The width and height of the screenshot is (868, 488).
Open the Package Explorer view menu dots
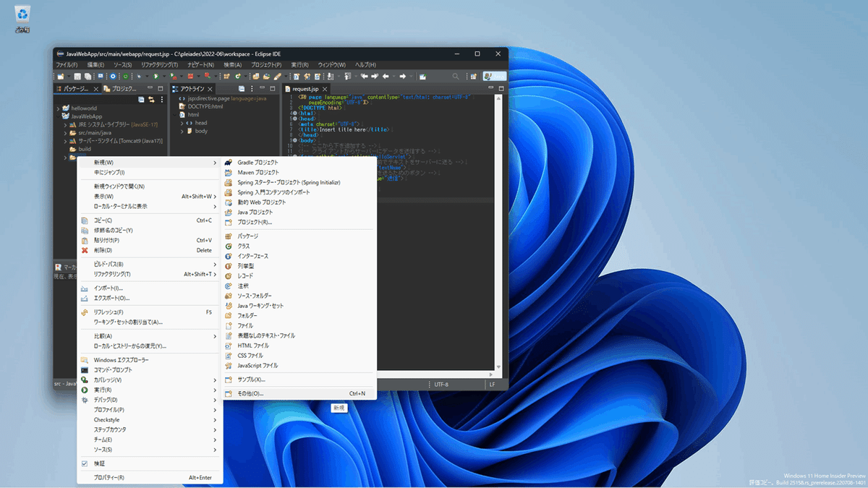pos(162,100)
